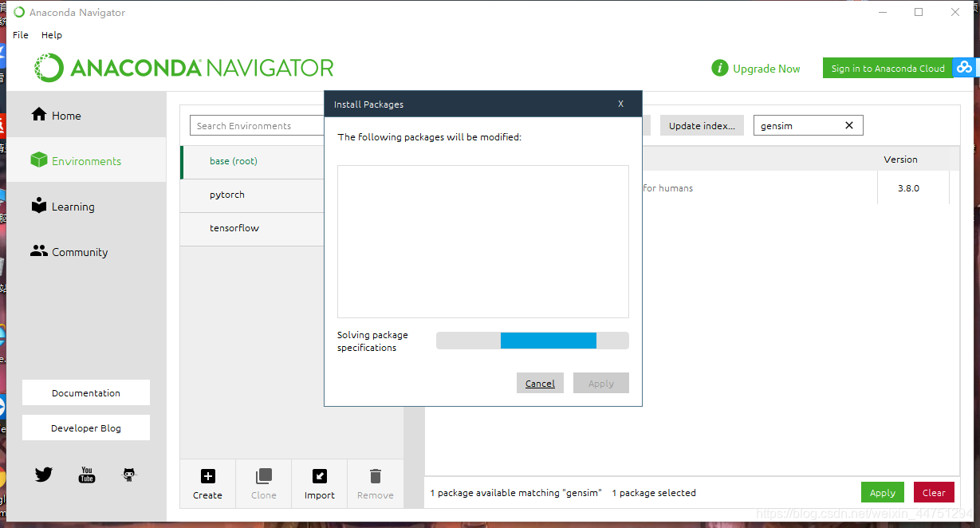Click the Anaconda Navigator logo
The width and height of the screenshot is (980, 528).
[x=184, y=68]
